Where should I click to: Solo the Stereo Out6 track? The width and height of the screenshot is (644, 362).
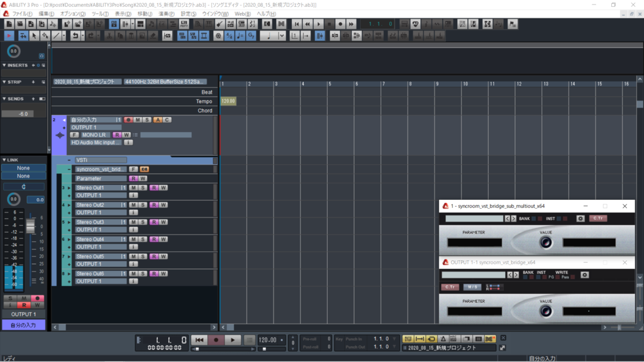pyautogui.click(x=143, y=274)
